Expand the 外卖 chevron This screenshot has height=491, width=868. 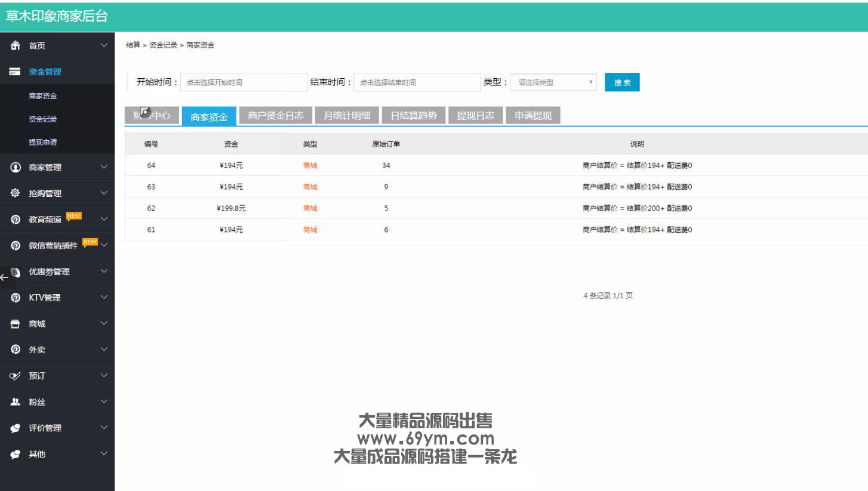(x=104, y=350)
